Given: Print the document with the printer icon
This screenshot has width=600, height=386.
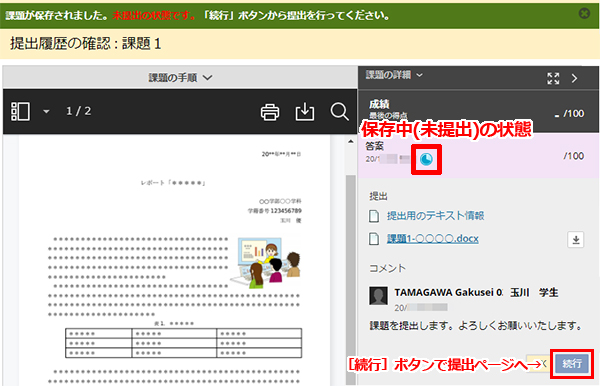Looking at the screenshot, I should (x=270, y=112).
